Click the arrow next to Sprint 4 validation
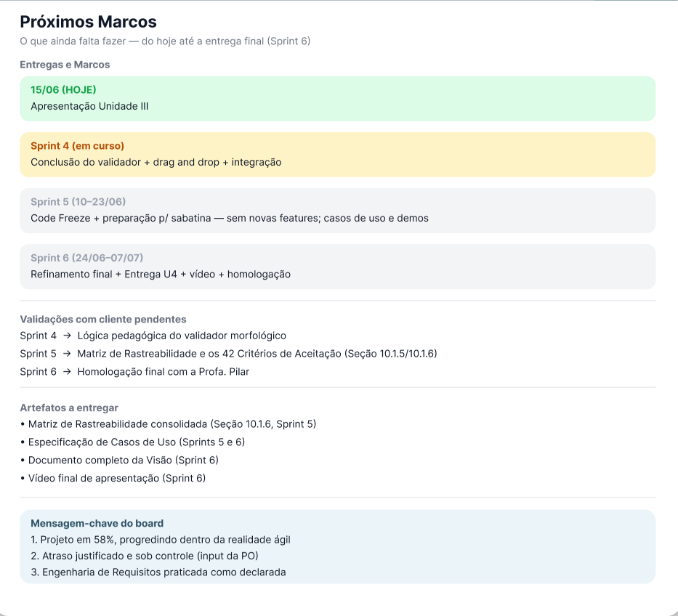Screen dimensions: 678x616 point(67,336)
